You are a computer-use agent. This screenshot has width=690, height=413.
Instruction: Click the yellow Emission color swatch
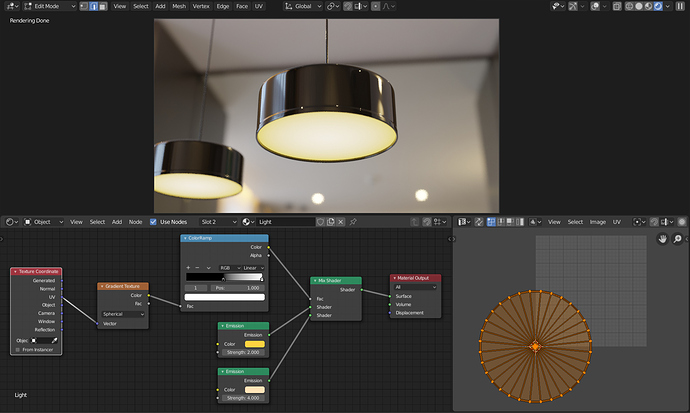click(255, 344)
